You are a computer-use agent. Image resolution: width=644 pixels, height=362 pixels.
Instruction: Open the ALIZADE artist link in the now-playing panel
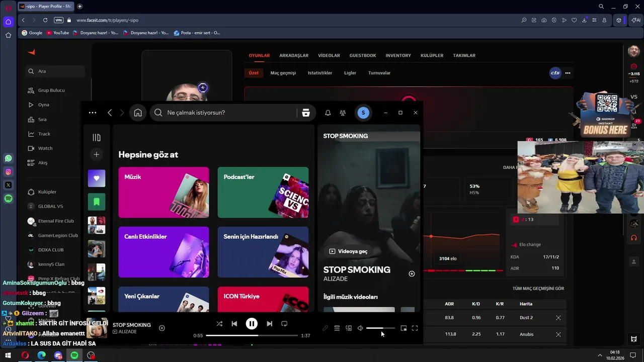tap(336, 279)
